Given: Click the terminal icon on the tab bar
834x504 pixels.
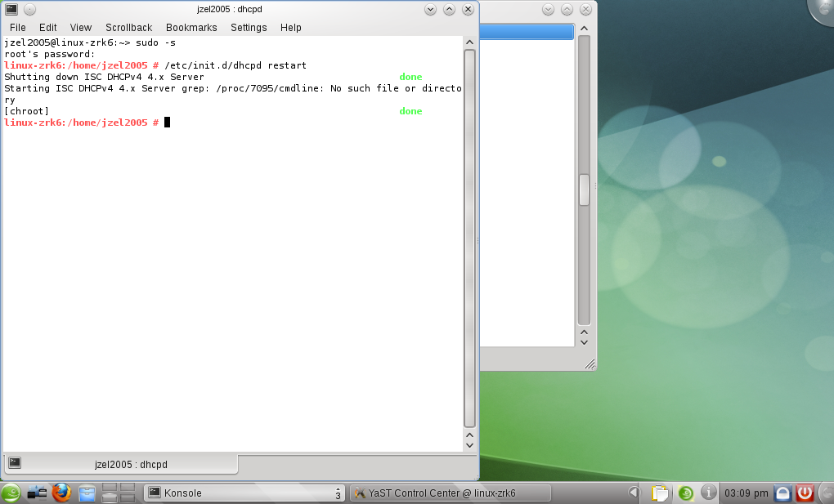Looking at the screenshot, I should [15, 462].
